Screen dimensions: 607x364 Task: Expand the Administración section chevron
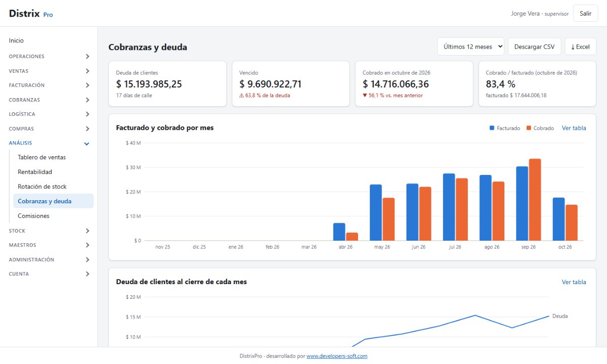click(88, 260)
